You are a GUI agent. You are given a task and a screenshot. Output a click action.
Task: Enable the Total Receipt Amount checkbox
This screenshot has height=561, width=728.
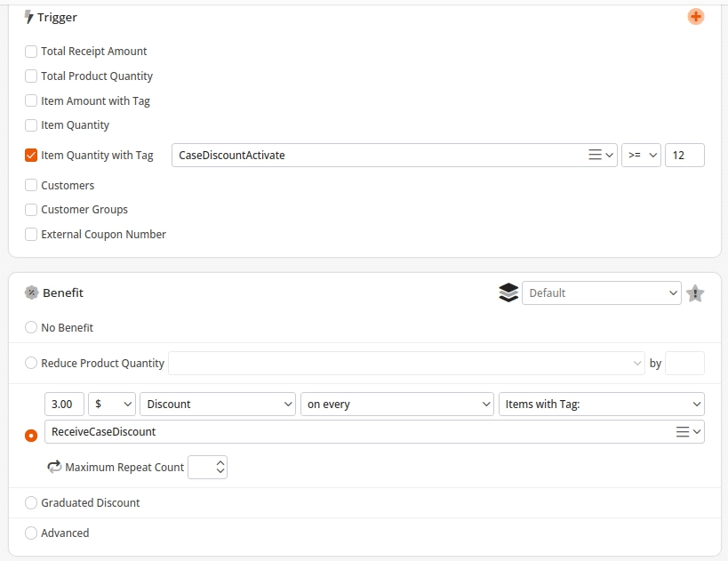[x=31, y=52]
